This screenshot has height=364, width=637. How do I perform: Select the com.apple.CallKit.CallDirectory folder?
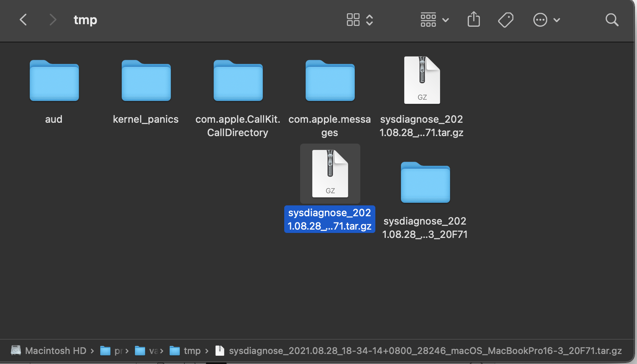(238, 81)
